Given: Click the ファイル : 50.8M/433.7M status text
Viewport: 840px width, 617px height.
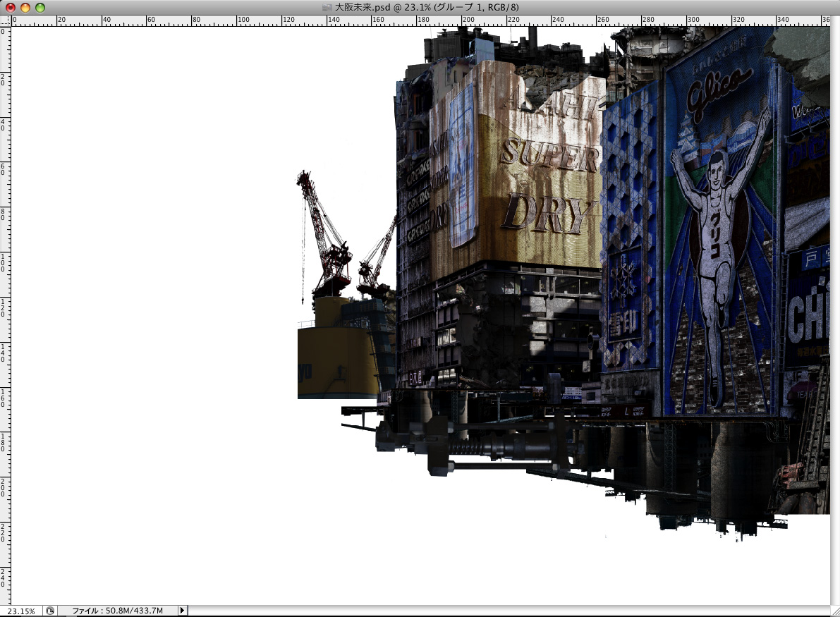Looking at the screenshot, I should click(x=117, y=611).
